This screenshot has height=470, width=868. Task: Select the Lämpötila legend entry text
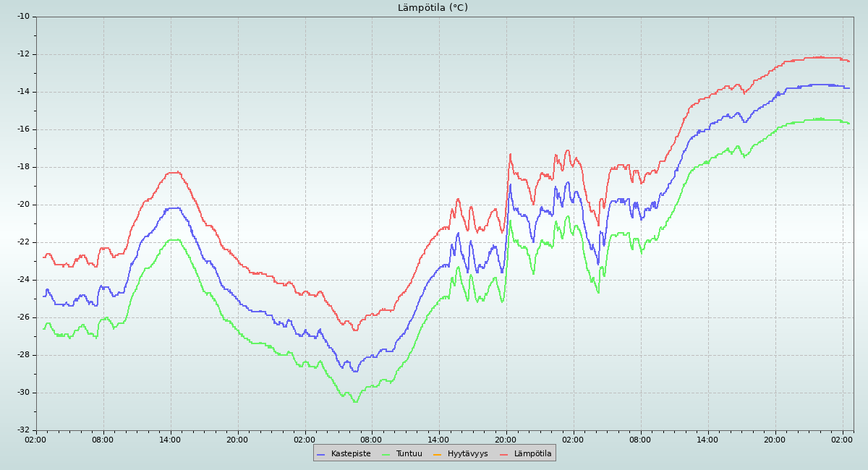(x=532, y=454)
